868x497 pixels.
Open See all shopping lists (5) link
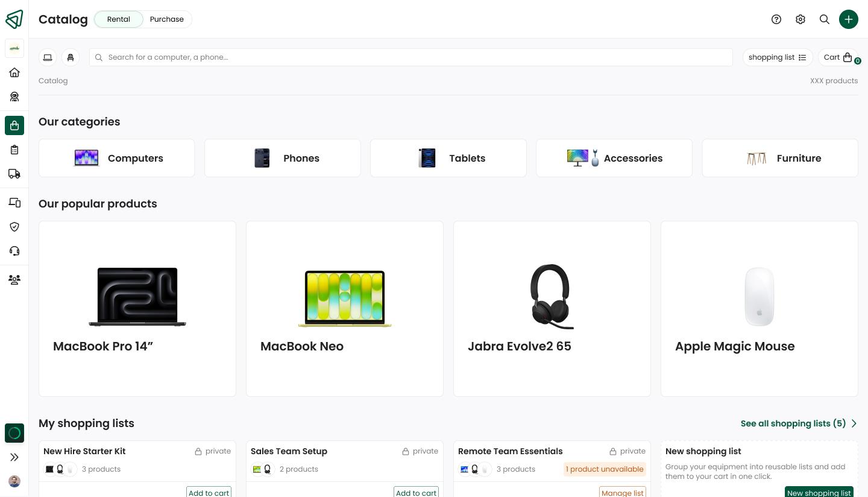tap(793, 423)
